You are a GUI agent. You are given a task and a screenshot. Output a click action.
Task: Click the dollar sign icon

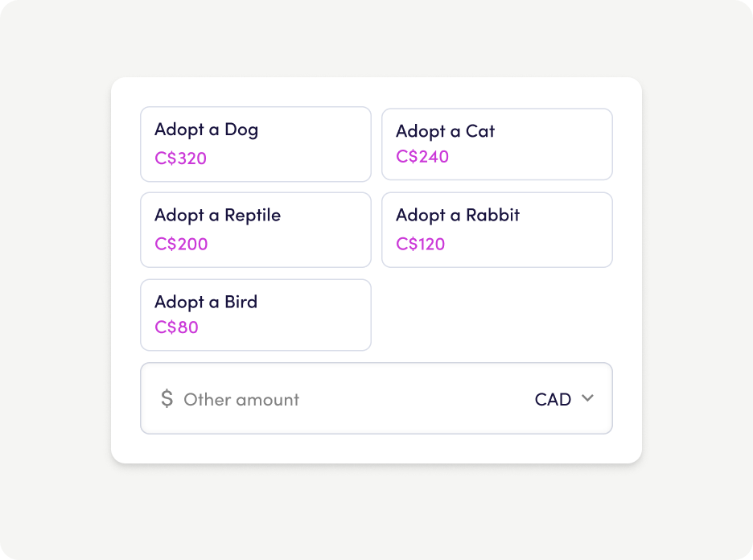coord(167,398)
